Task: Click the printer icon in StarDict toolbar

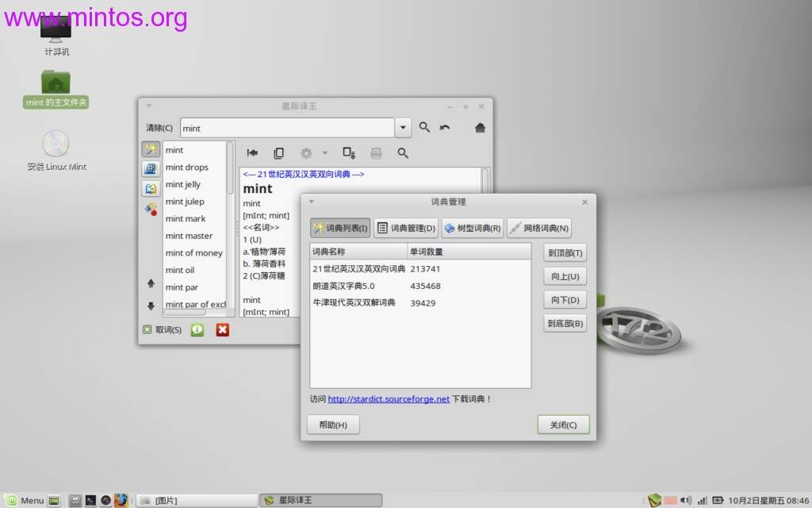Action: pyautogui.click(x=376, y=153)
